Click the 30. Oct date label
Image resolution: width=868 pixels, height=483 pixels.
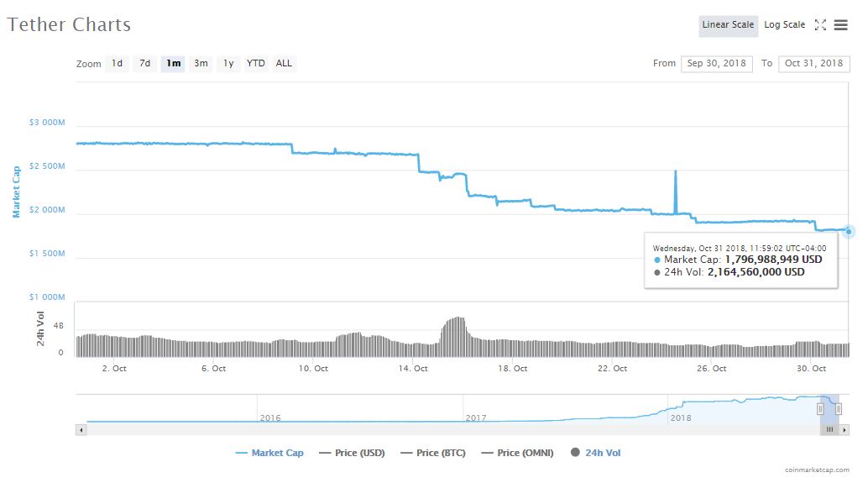tap(811, 369)
